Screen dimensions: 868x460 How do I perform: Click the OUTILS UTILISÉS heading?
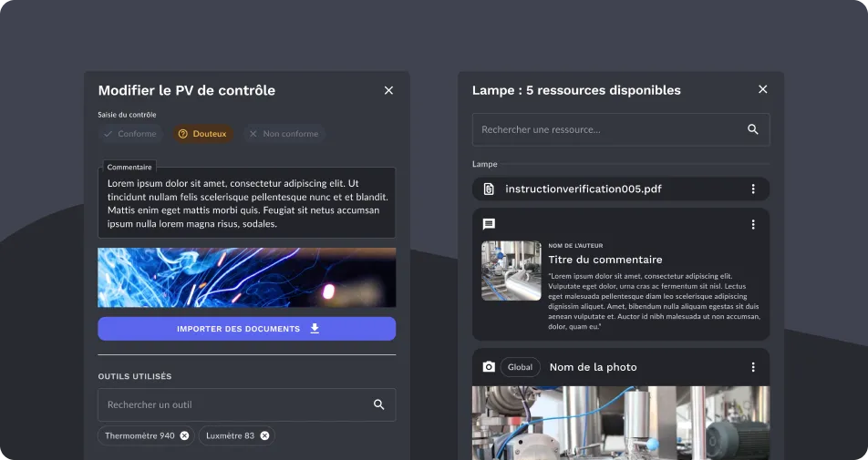[x=135, y=376]
